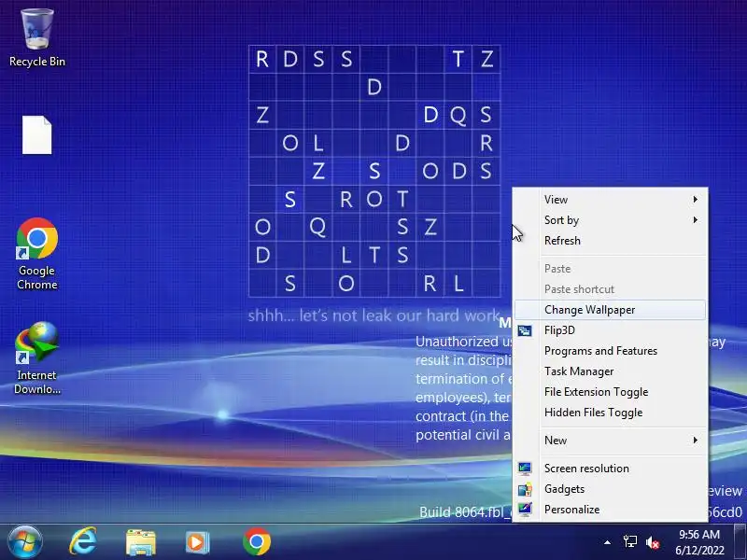The height and width of the screenshot is (560, 747).
Task: Click the 6/12/2022 date in tray
Action: pos(699,551)
